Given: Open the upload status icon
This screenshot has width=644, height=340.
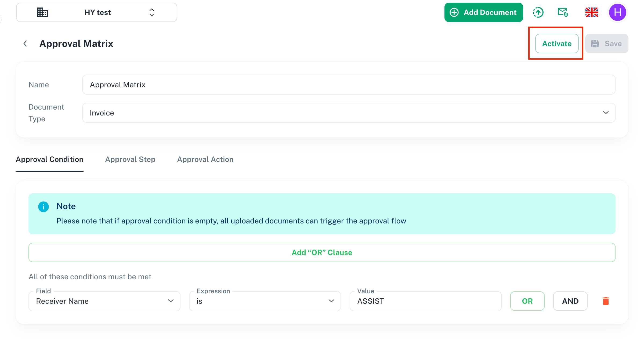Looking at the screenshot, I should pos(538,12).
